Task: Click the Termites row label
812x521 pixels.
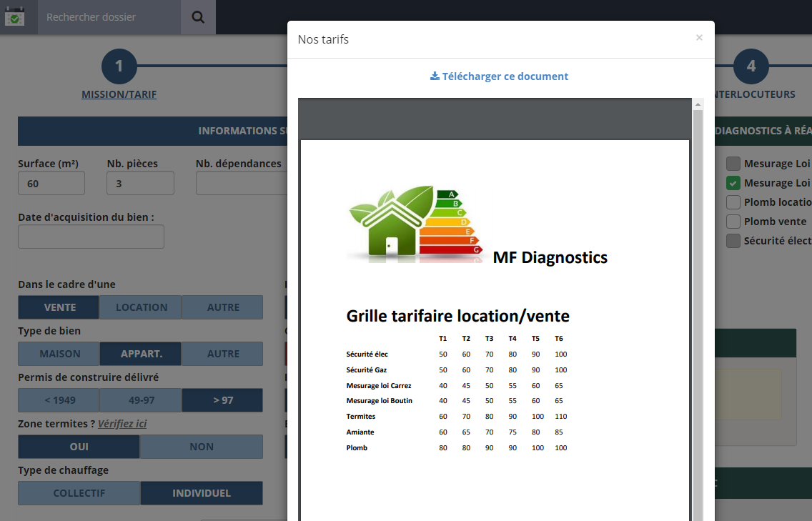Action: coord(360,417)
